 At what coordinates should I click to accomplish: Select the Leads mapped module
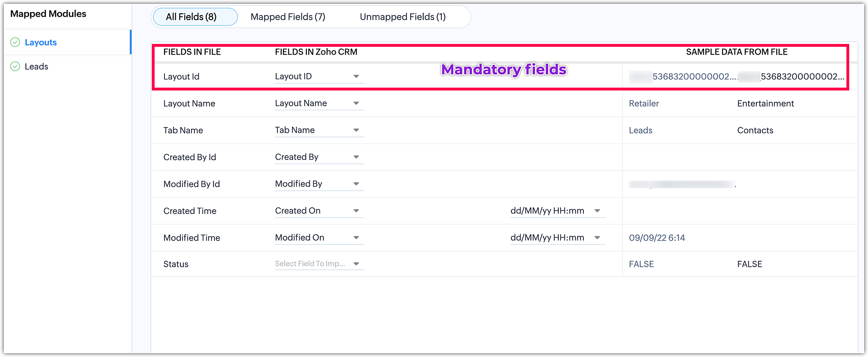[36, 66]
